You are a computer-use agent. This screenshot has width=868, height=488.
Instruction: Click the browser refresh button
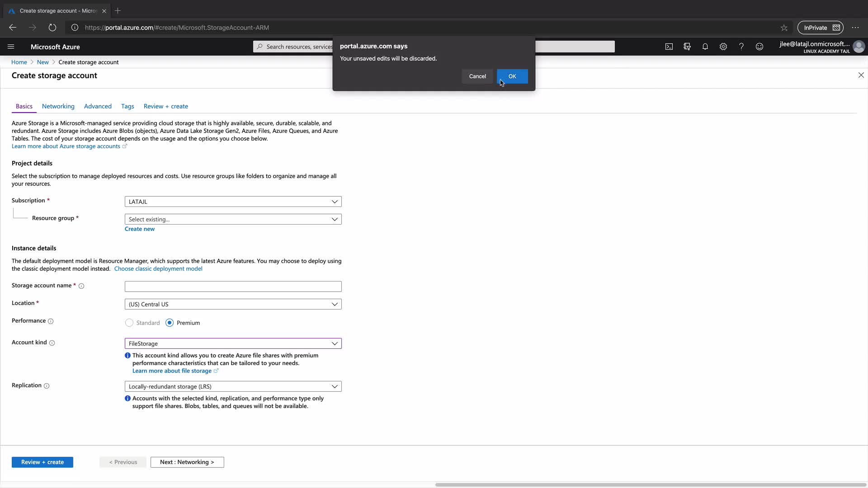52,28
